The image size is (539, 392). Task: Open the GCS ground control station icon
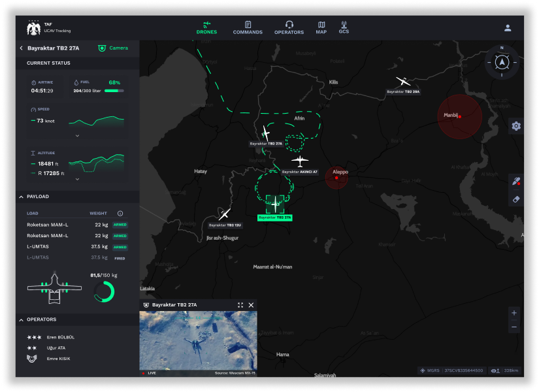click(x=344, y=27)
